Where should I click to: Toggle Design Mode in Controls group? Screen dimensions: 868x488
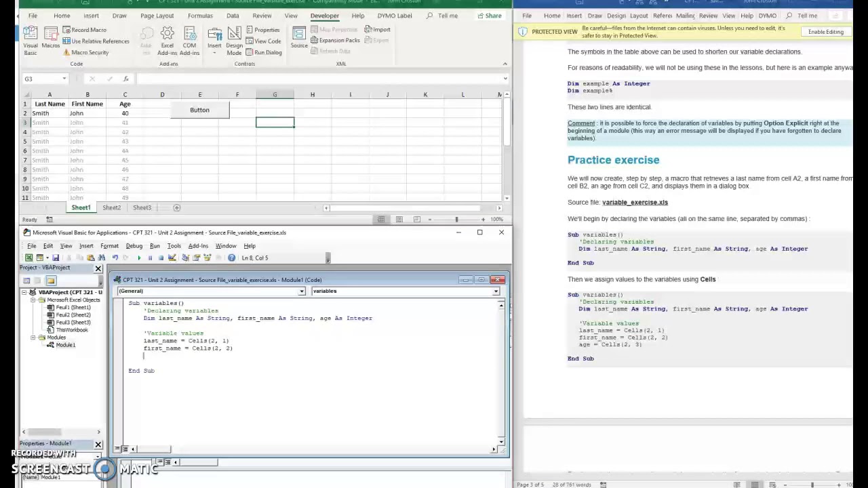pyautogui.click(x=234, y=41)
